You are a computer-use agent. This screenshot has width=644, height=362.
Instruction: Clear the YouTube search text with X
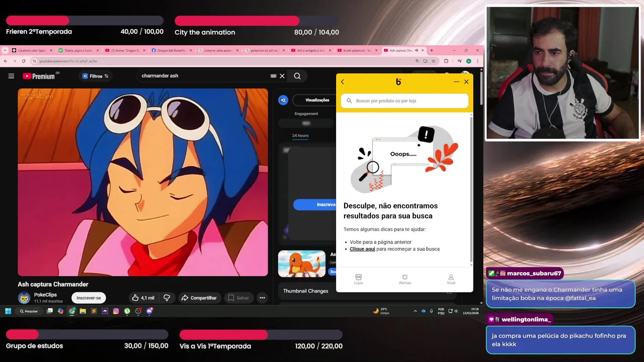282,76
